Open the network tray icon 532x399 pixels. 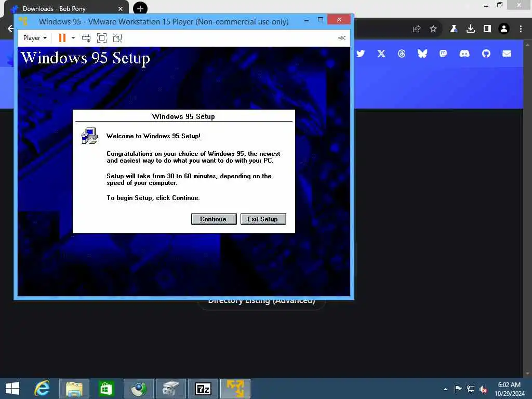point(471,389)
